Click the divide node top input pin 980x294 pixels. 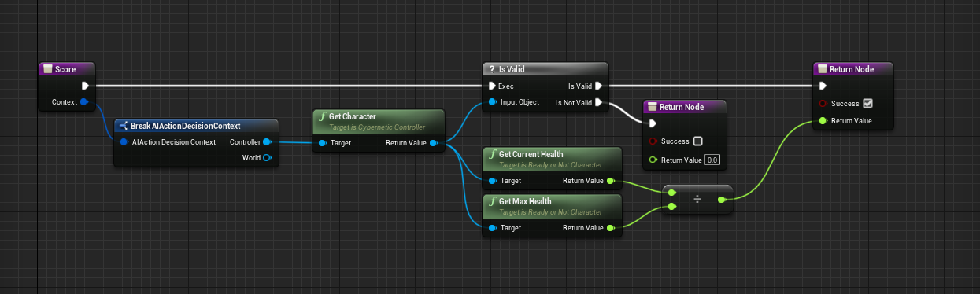(x=671, y=192)
